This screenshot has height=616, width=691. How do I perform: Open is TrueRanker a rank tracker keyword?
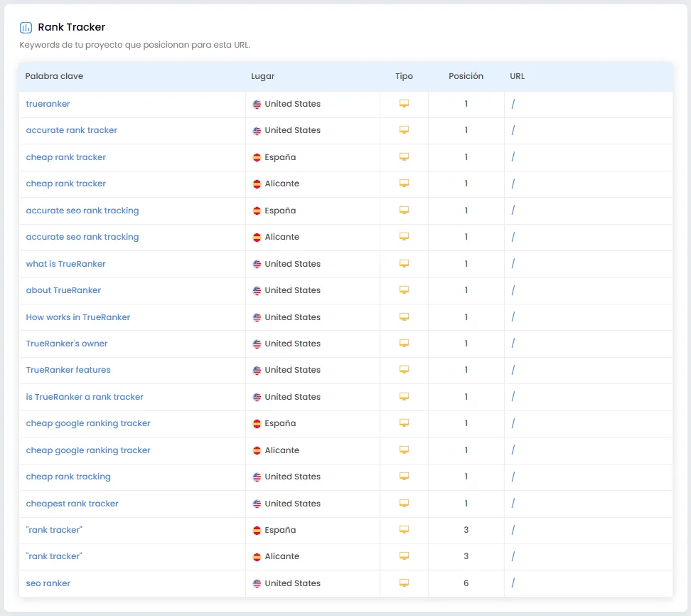click(x=85, y=398)
